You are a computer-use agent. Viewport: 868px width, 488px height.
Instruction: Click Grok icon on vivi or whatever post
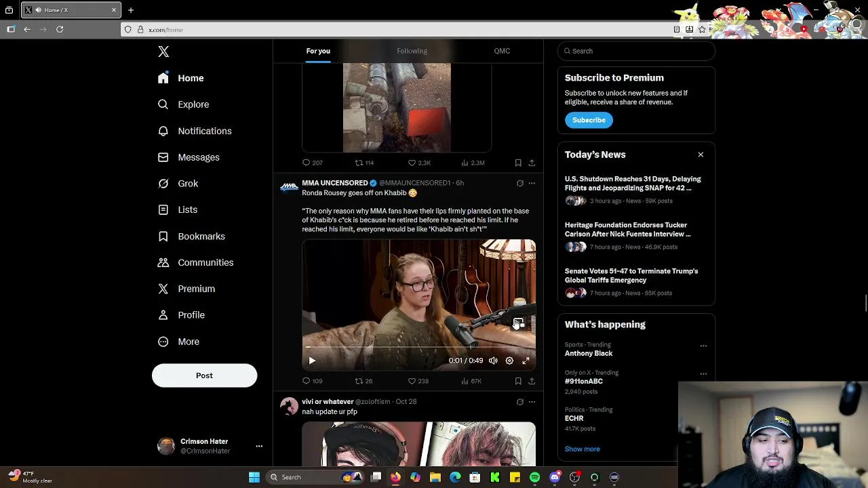tap(520, 401)
